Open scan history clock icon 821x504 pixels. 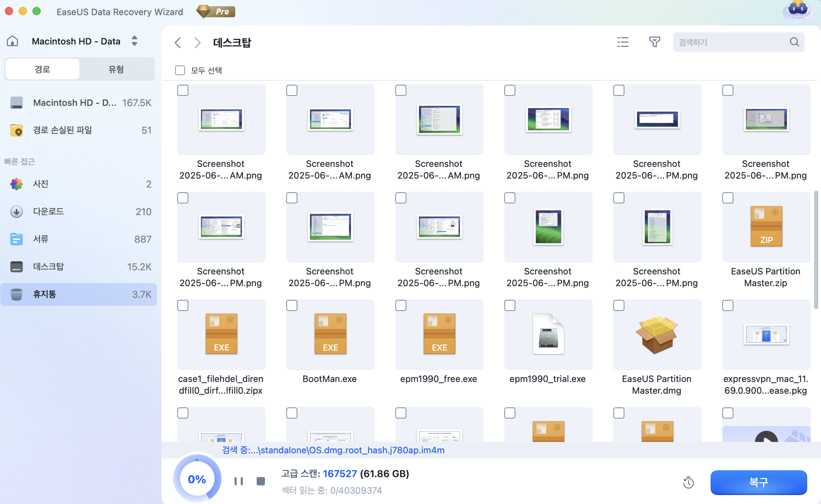pos(688,482)
